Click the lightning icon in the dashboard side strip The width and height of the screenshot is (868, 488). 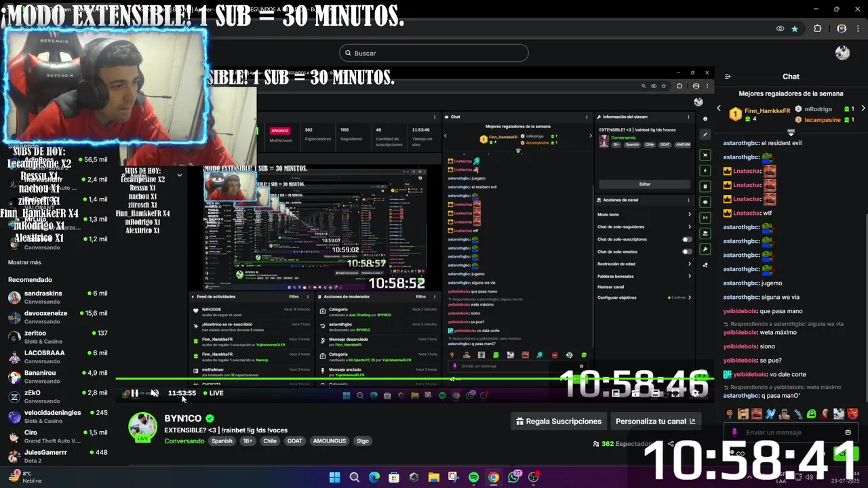pos(705,170)
